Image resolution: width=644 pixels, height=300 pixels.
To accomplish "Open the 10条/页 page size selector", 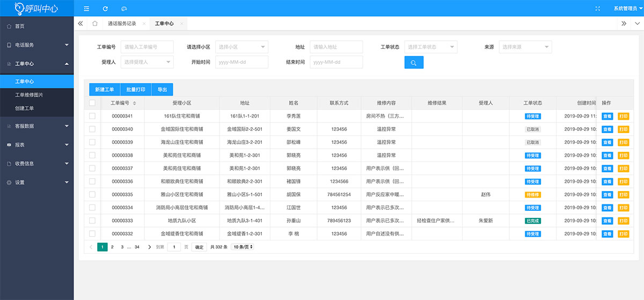I will click(x=243, y=247).
